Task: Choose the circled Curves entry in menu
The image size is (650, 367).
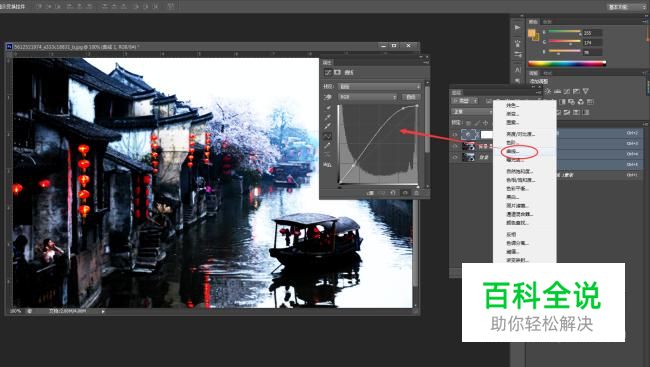Action: click(x=513, y=152)
